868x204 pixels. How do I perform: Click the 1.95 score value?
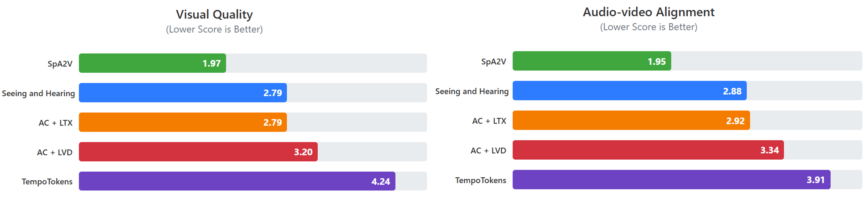click(657, 62)
